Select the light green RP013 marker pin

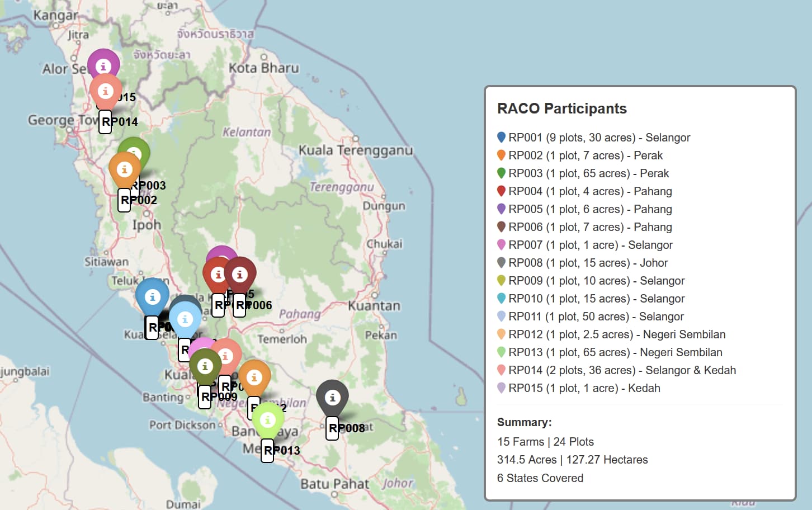click(x=268, y=420)
